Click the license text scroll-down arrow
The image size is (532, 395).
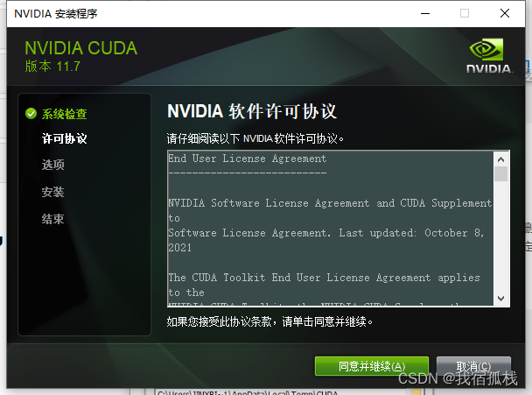click(500, 298)
